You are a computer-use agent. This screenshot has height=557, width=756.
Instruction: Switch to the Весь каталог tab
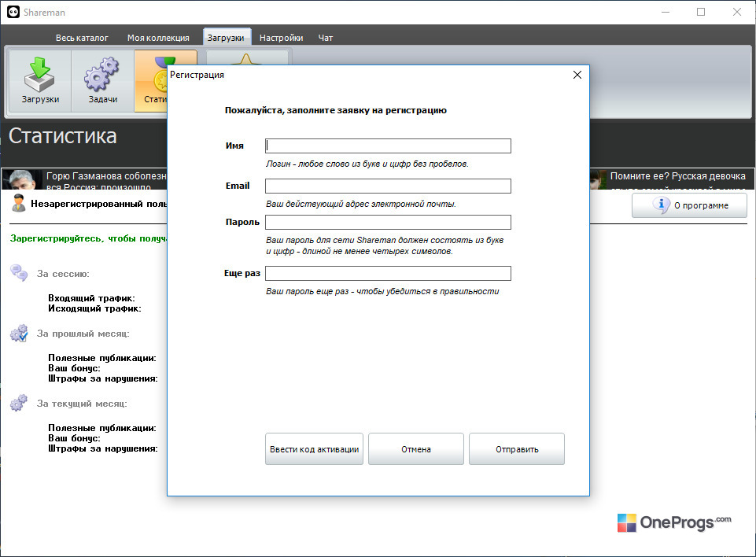[x=82, y=38]
